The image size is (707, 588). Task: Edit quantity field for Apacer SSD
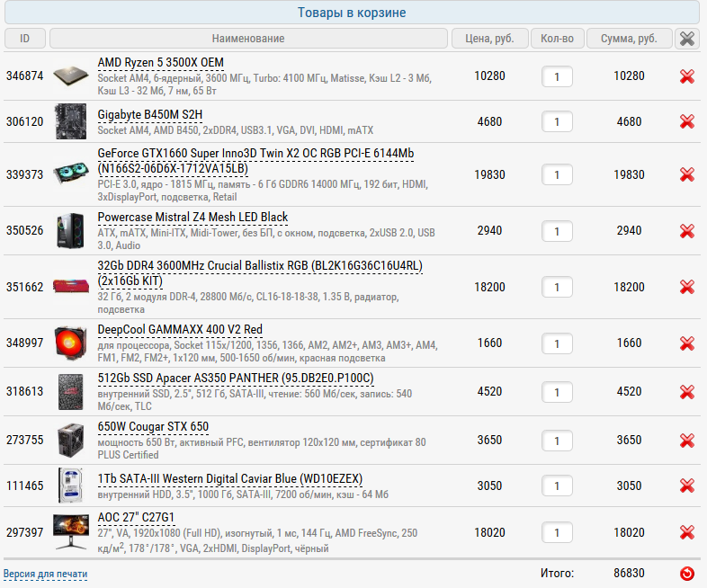click(557, 392)
